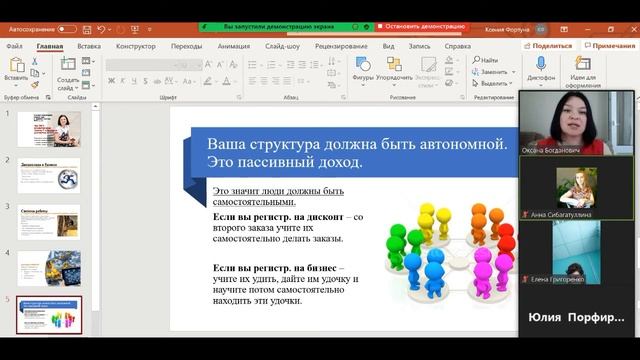The width and height of the screenshot is (640, 360).
Task: Toggle underline Ч formatting
Action: point(134,81)
